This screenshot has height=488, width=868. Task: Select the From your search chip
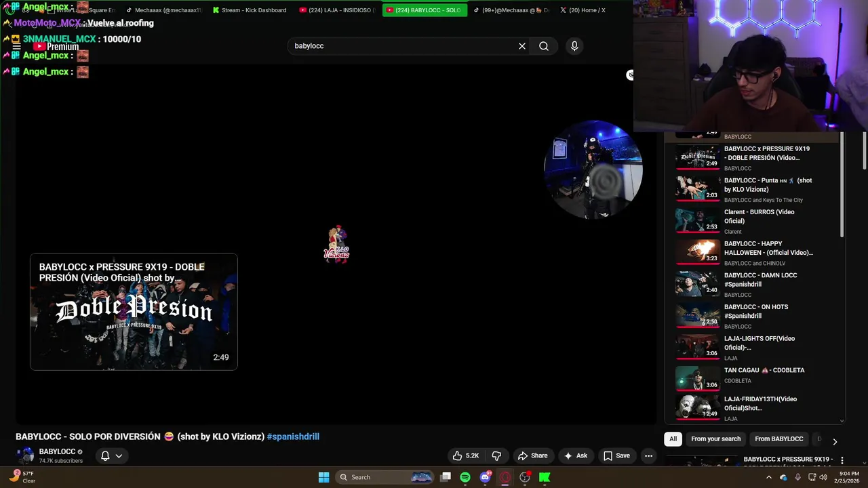[x=715, y=439]
